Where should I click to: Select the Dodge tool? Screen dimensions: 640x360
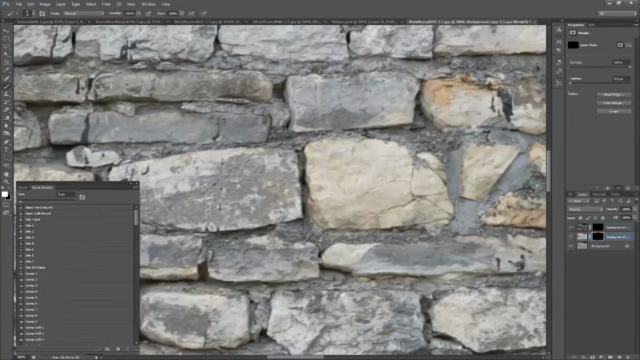pyautogui.click(x=6, y=133)
